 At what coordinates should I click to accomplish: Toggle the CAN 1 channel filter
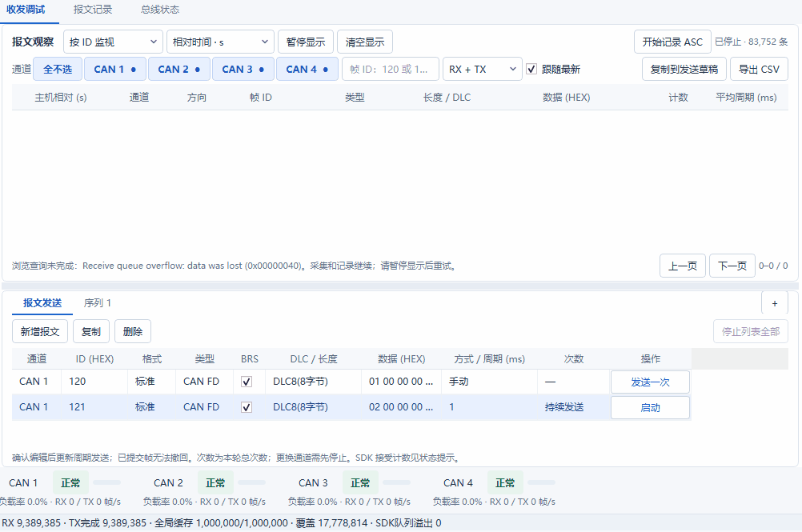click(x=115, y=69)
